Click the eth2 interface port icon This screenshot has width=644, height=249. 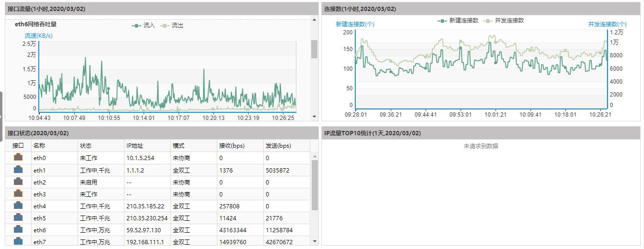coord(18,181)
